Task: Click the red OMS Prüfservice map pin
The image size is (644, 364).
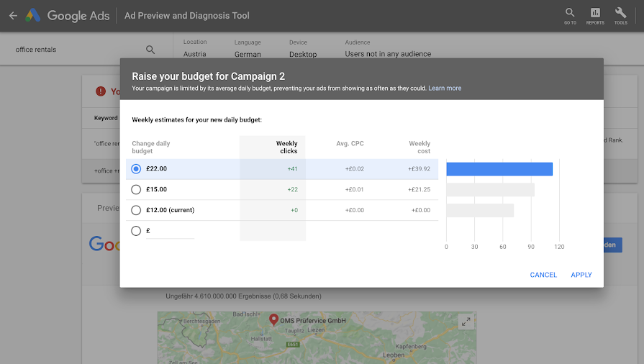Action: (x=273, y=319)
